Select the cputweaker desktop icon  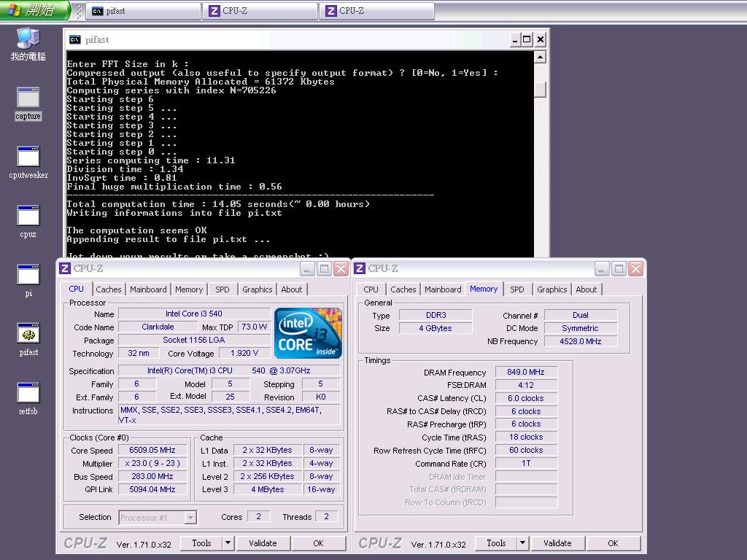[x=28, y=163]
